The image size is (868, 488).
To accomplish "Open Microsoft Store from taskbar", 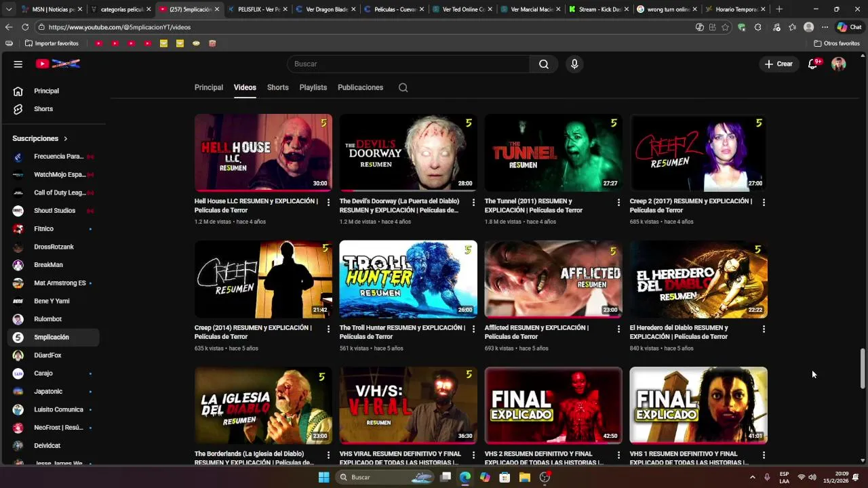I will point(505,477).
